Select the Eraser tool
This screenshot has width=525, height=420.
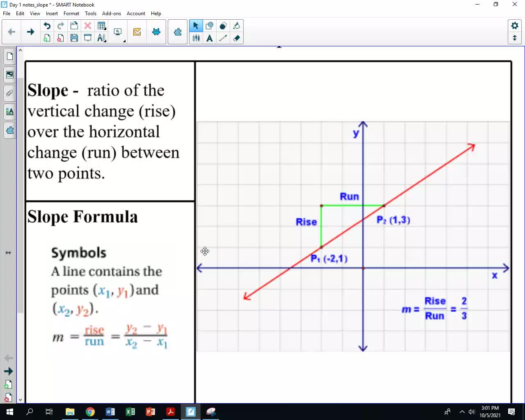coord(237,38)
